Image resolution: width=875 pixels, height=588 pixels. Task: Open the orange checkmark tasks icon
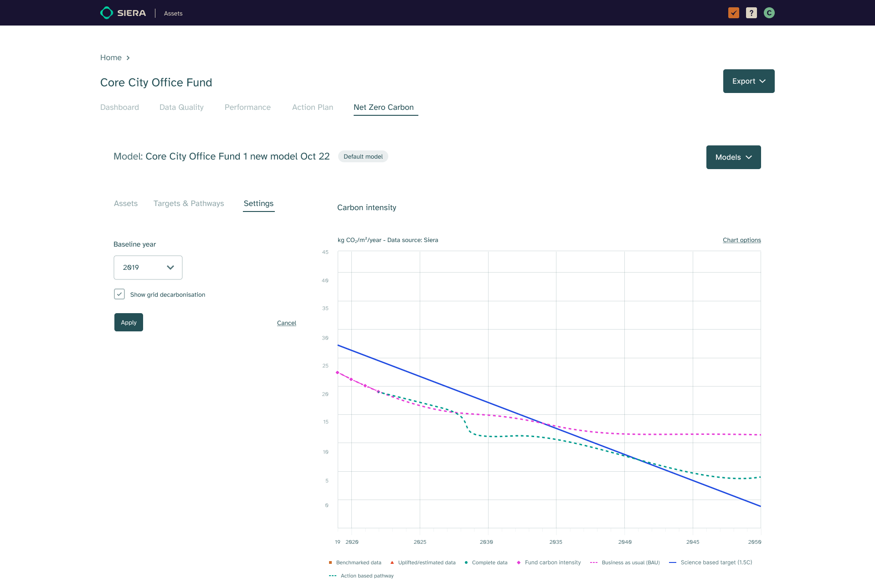pos(733,13)
